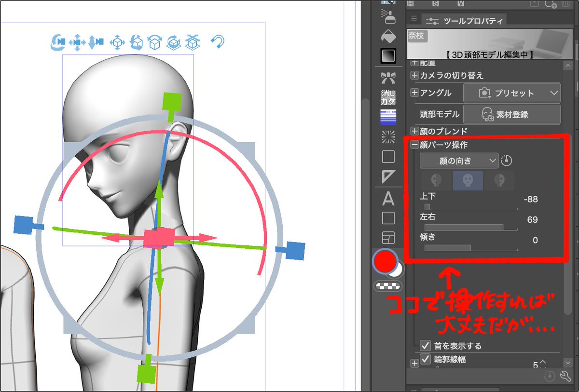The height and width of the screenshot is (392, 579).
Task: Click the 0 value for 傾き
Action: pos(535,240)
